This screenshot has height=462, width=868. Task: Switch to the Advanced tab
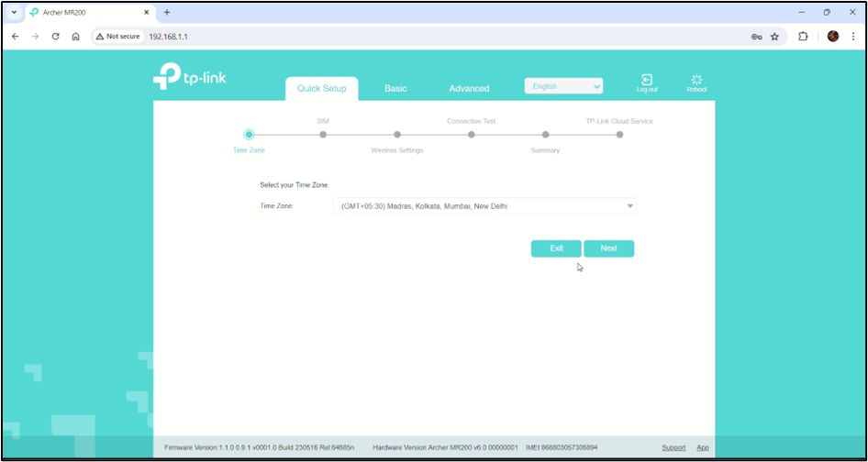pyautogui.click(x=469, y=89)
